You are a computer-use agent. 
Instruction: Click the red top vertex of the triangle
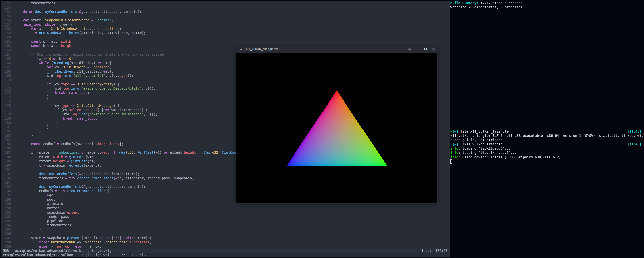[337, 92]
